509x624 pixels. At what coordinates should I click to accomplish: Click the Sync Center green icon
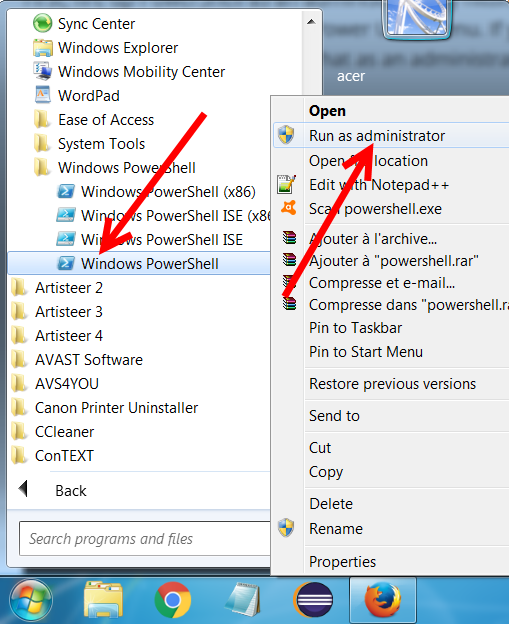[x=42, y=23]
